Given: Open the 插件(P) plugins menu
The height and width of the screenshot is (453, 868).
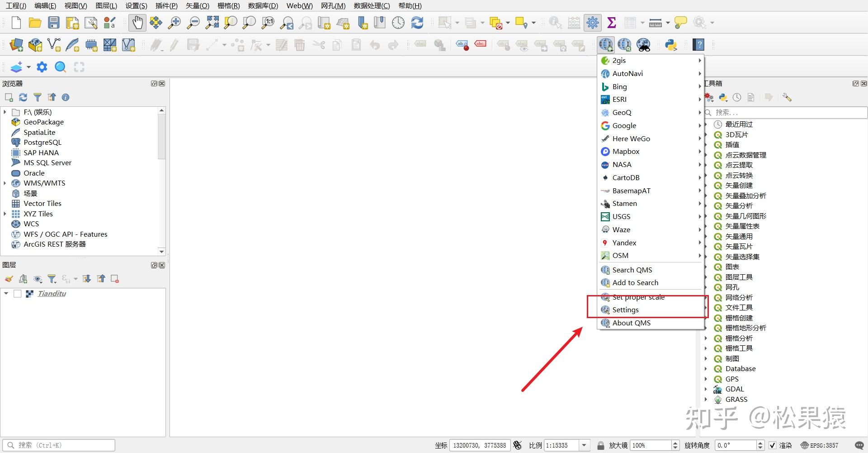Looking at the screenshot, I should point(166,6).
